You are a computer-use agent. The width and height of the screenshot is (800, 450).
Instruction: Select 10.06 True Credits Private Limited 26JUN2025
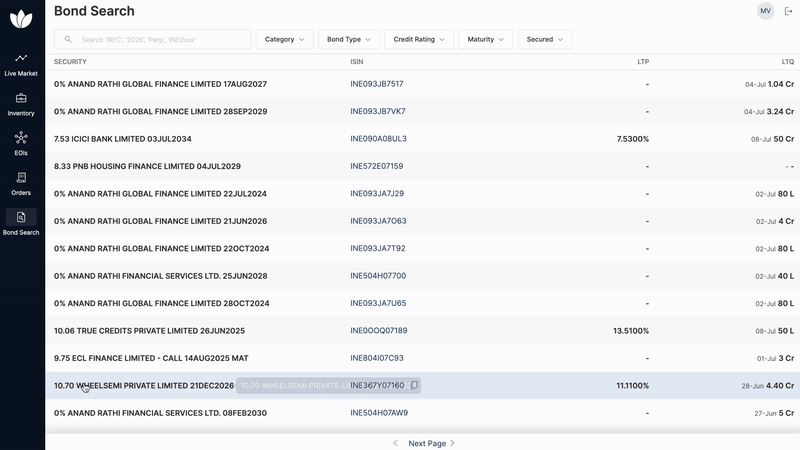(x=149, y=331)
